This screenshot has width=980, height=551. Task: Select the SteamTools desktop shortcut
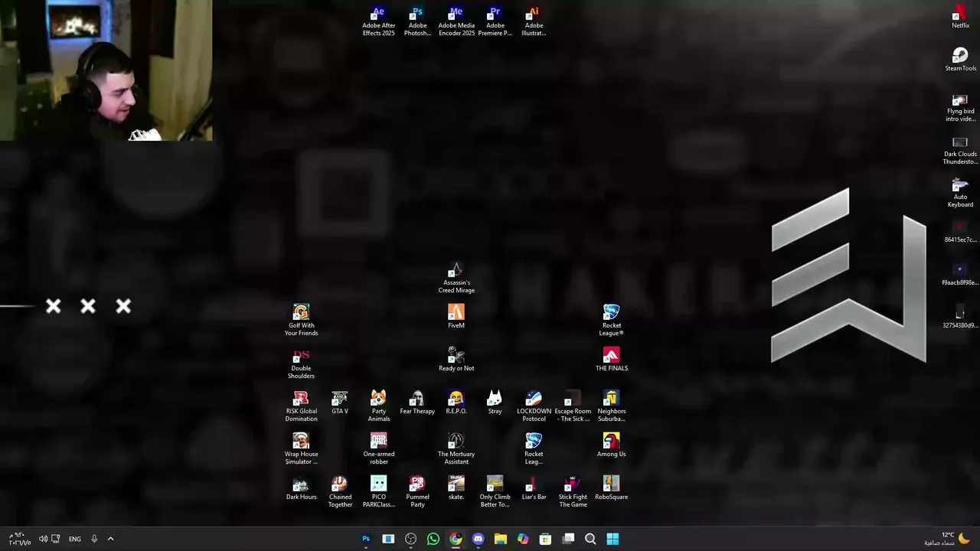click(960, 60)
